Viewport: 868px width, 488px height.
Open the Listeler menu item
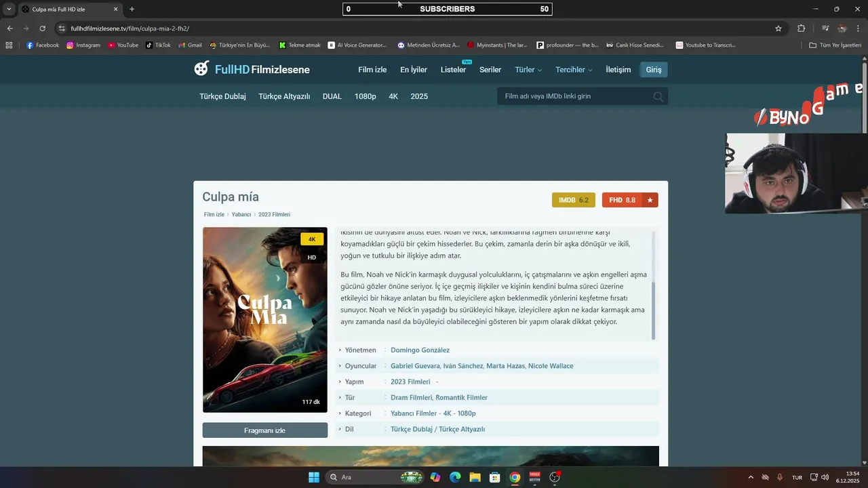453,70
